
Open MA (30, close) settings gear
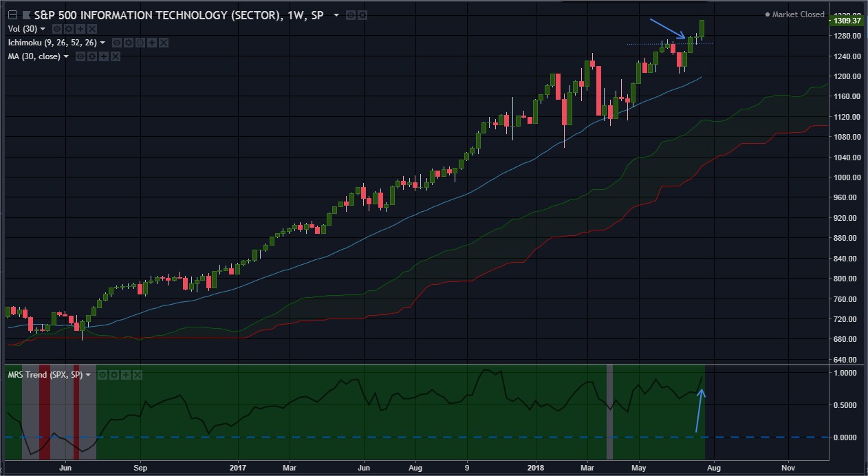92,56
